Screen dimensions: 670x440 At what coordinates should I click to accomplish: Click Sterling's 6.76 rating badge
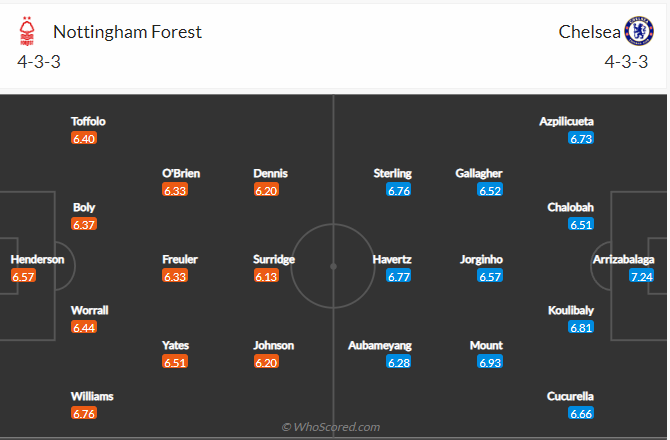[x=399, y=190]
